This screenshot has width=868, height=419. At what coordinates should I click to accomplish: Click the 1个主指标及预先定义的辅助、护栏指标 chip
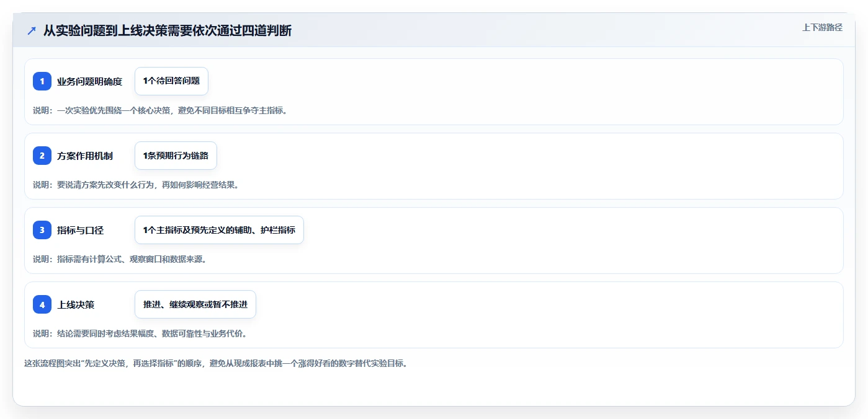pos(219,230)
